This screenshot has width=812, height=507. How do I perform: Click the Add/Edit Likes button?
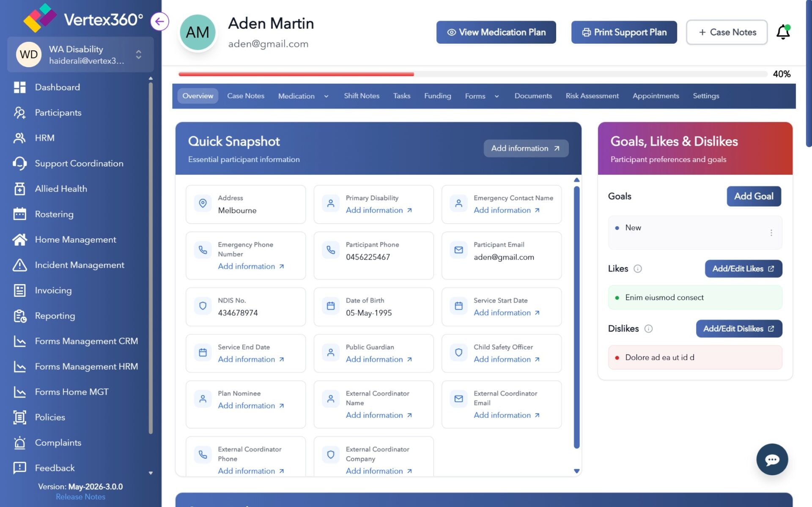[x=743, y=269]
